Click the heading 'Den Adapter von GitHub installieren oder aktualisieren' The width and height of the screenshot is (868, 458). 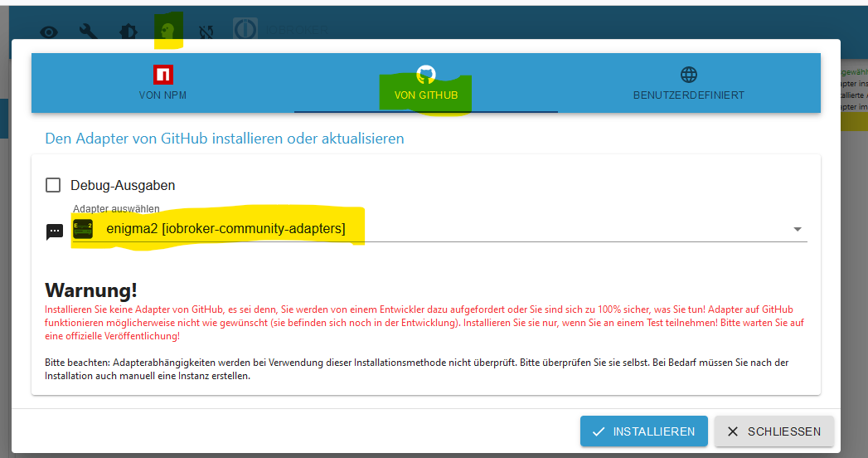click(224, 139)
